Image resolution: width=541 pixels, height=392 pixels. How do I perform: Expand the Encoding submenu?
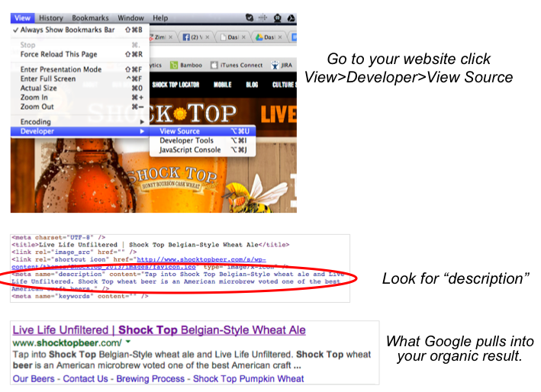click(x=80, y=122)
